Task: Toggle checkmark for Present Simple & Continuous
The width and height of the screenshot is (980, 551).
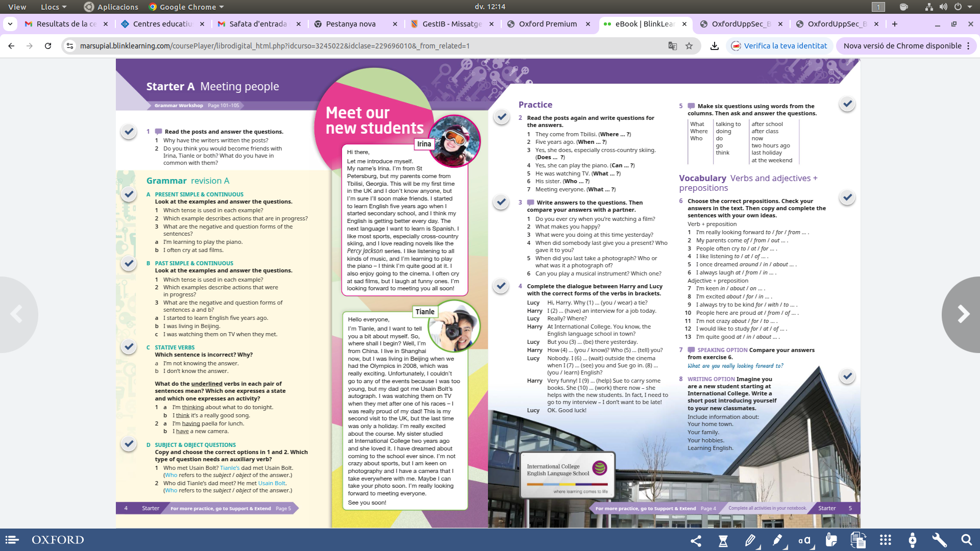Action: [129, 194]
